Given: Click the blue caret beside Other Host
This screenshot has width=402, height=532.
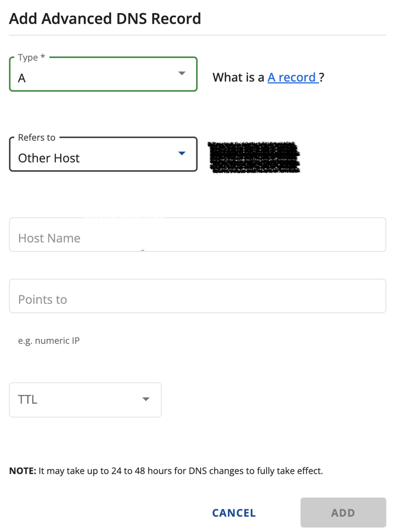Looking at the screenshot, I should tap(182, 153).
